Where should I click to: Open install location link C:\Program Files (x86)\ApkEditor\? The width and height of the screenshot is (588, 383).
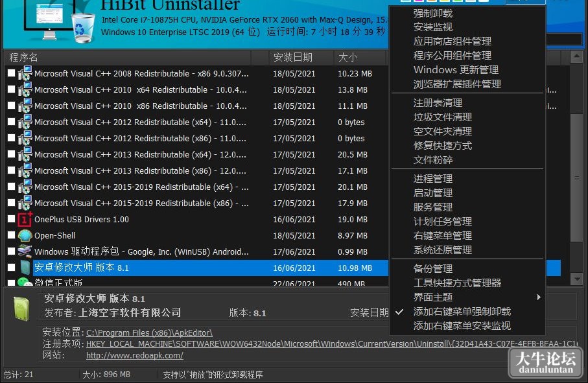point(149,333)
